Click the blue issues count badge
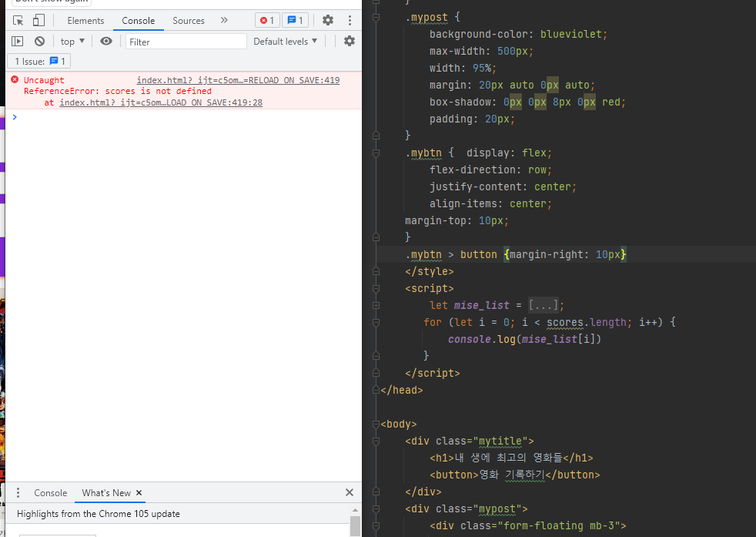The image size is (756, 537). pos(295,20)
